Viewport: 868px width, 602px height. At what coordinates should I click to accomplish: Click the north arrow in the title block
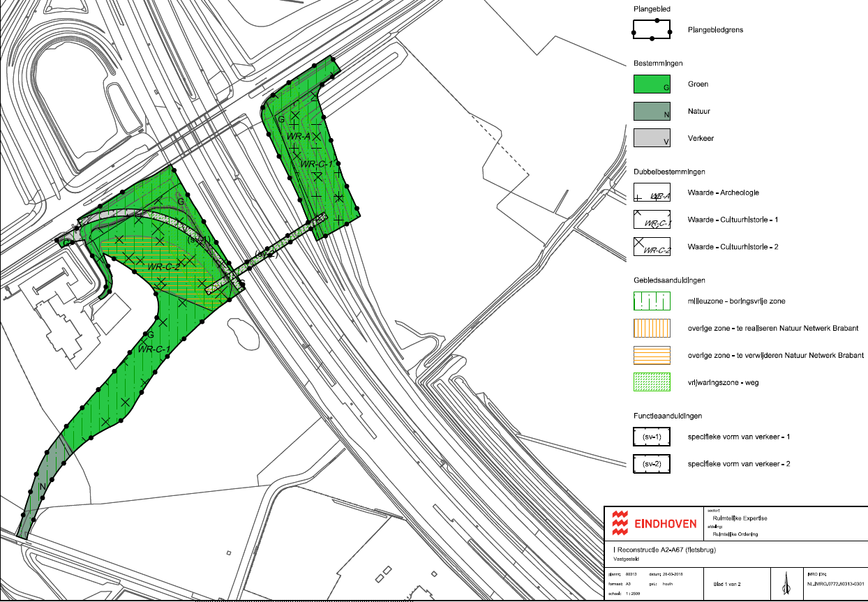pos(786,582)
